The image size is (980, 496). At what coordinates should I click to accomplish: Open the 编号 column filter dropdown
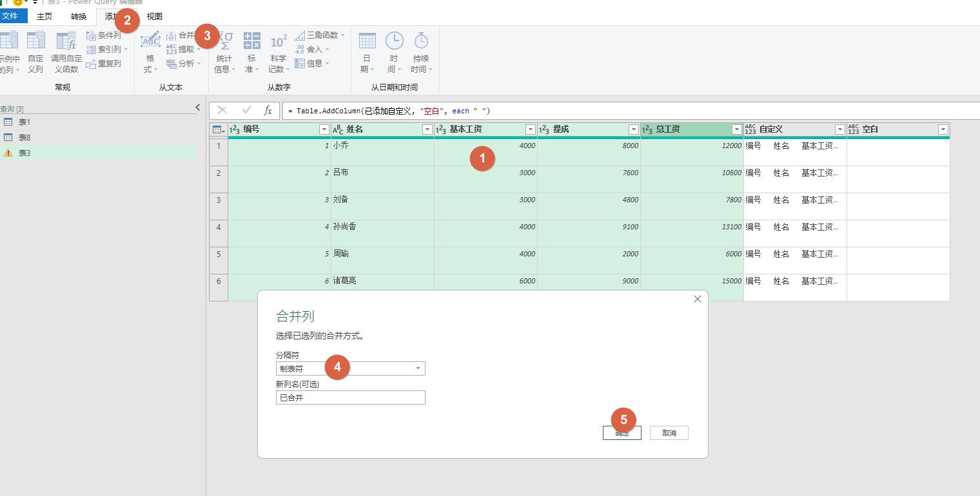coord(324,129)
